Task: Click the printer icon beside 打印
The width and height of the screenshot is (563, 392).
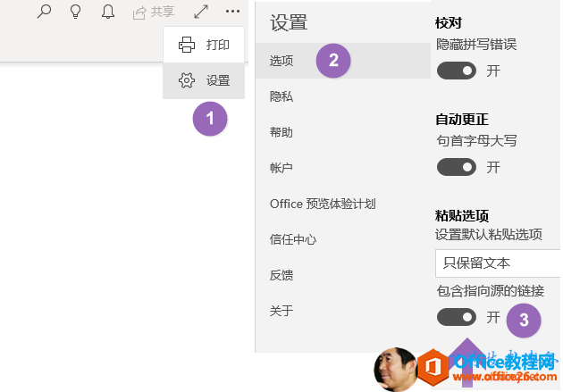Action: [x=187, y=45]
